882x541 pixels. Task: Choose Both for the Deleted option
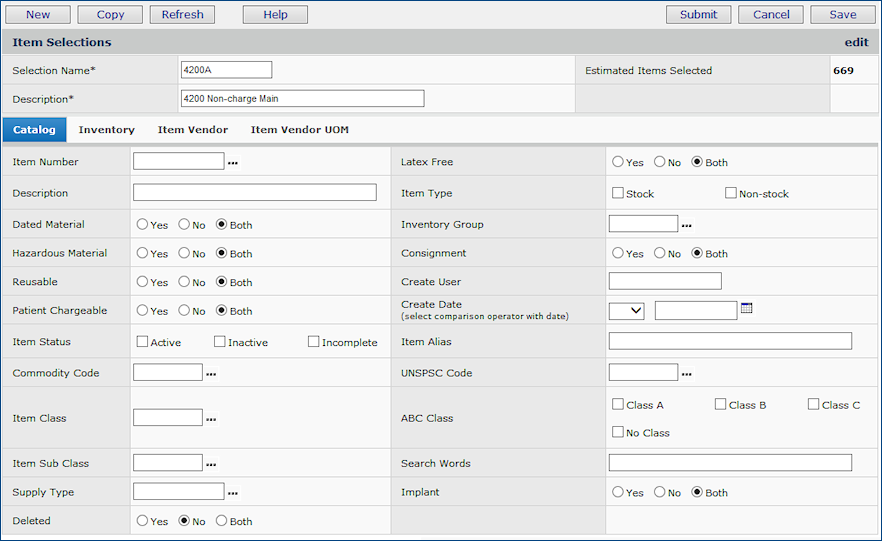pos(221,521)
